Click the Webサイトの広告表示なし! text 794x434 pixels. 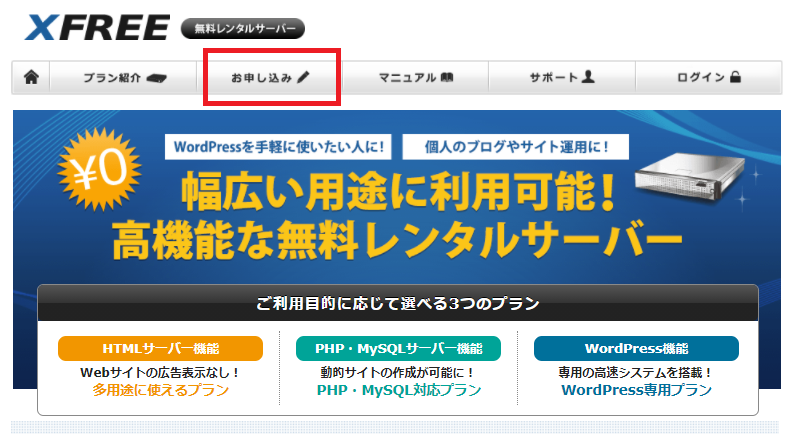tap(161, 373)
